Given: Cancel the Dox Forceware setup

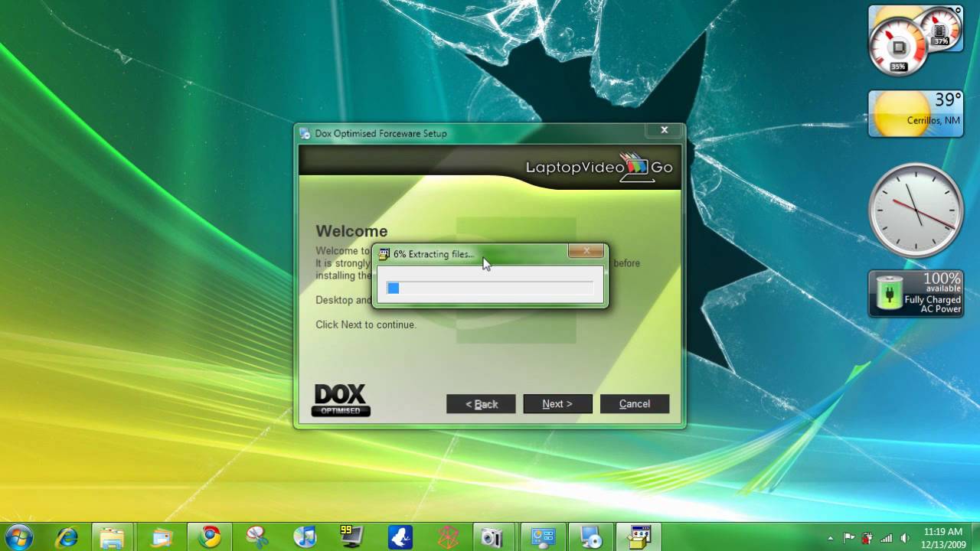Looking at the screenshot, I should click(635, 404).
